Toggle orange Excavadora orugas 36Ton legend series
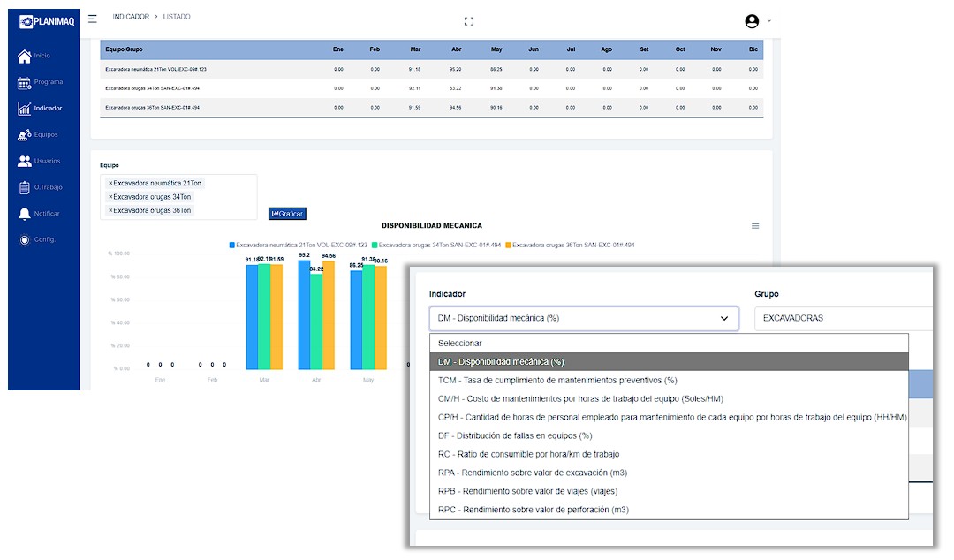This screenshot has height=560, width=954. pyautogui.click(x=570, y=246)
